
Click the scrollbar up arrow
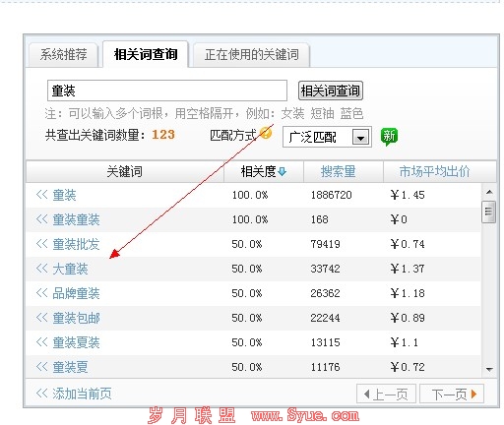coord(489,192)
